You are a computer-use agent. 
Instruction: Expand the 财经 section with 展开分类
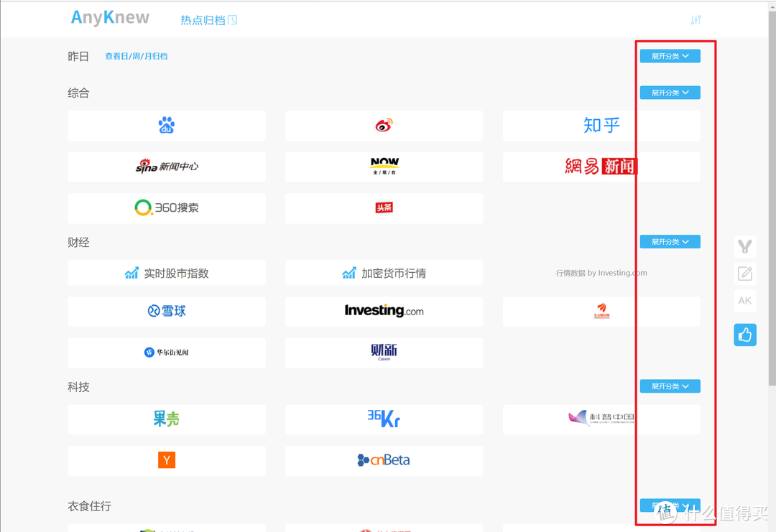[670, 242]
